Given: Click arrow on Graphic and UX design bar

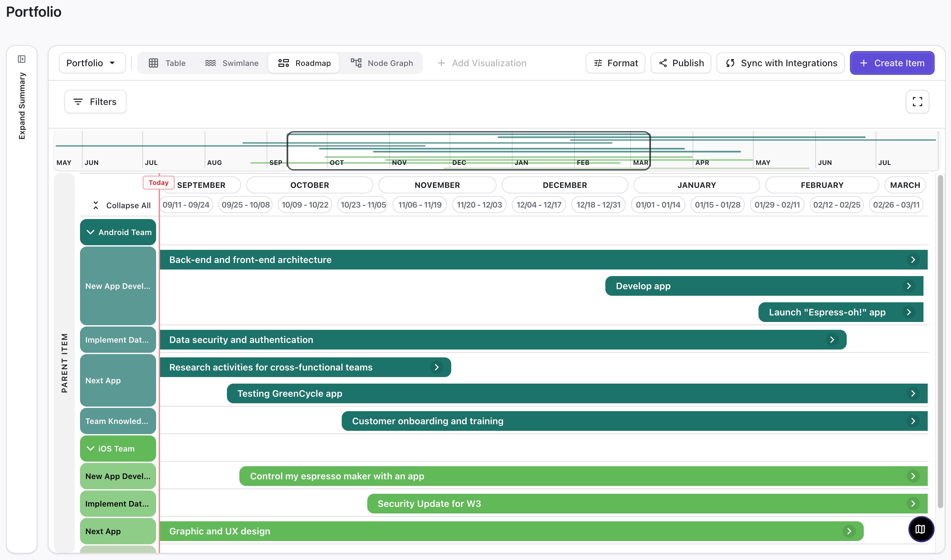Looking at the screenshot, I should 849,531.
